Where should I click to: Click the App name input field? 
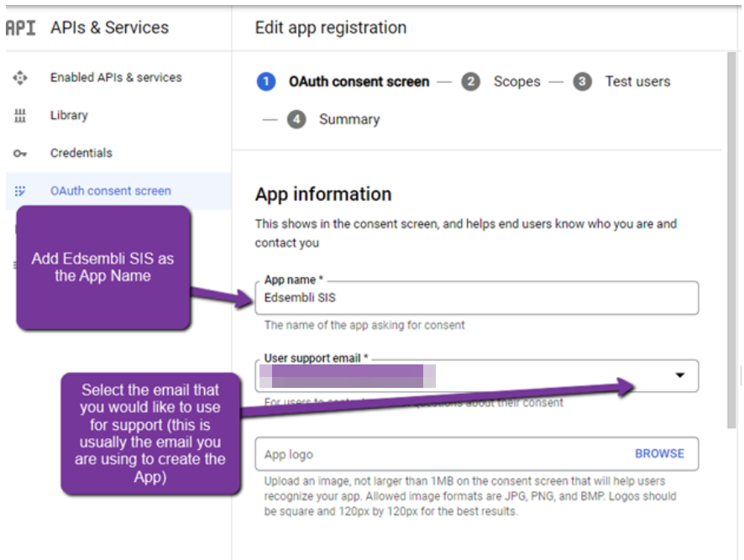[477, 297]
